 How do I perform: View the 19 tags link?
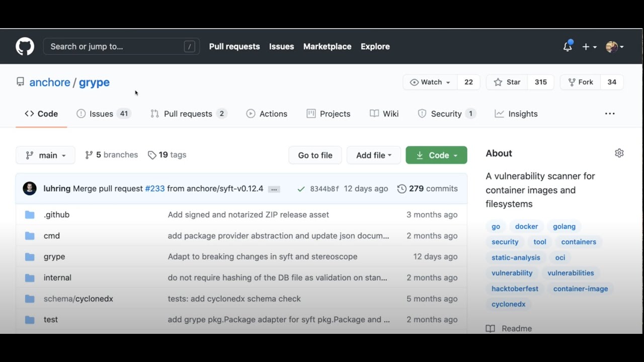coord(167,155)
